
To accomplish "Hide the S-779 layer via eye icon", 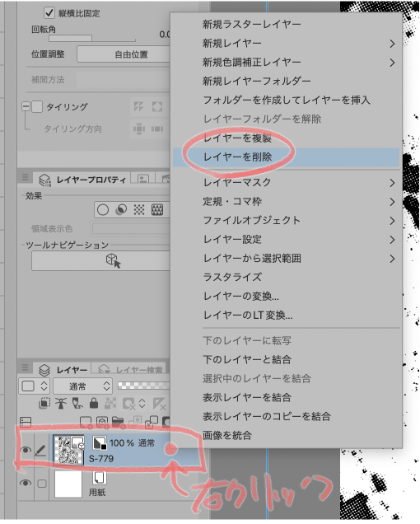I will point(26,450).
